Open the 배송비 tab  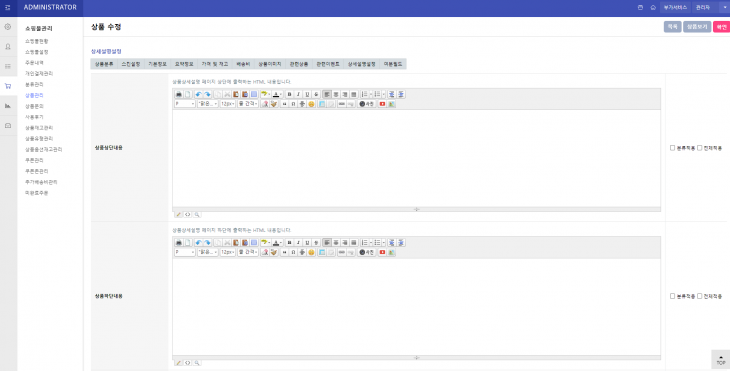[x=243, y=64]
